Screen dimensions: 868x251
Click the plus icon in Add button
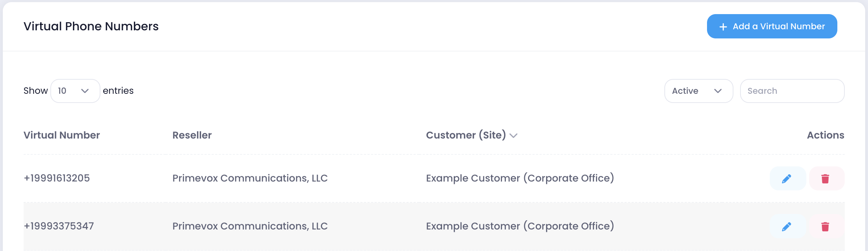tap(723, 27)
